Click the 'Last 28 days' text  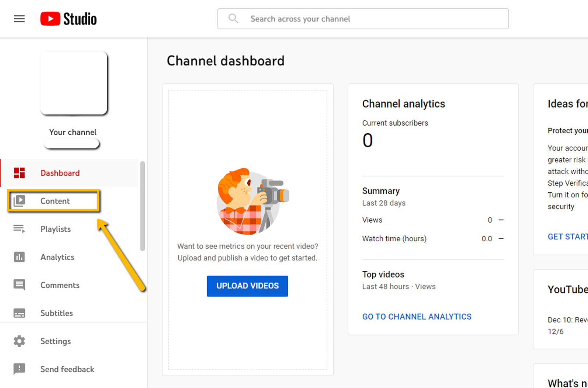(384, 203)
